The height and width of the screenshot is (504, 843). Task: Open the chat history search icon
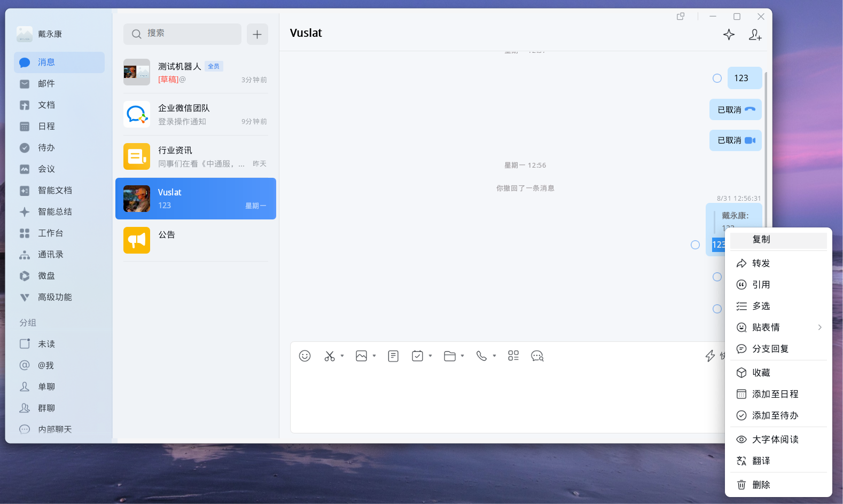pyautogui.click(x=537, y=356)
